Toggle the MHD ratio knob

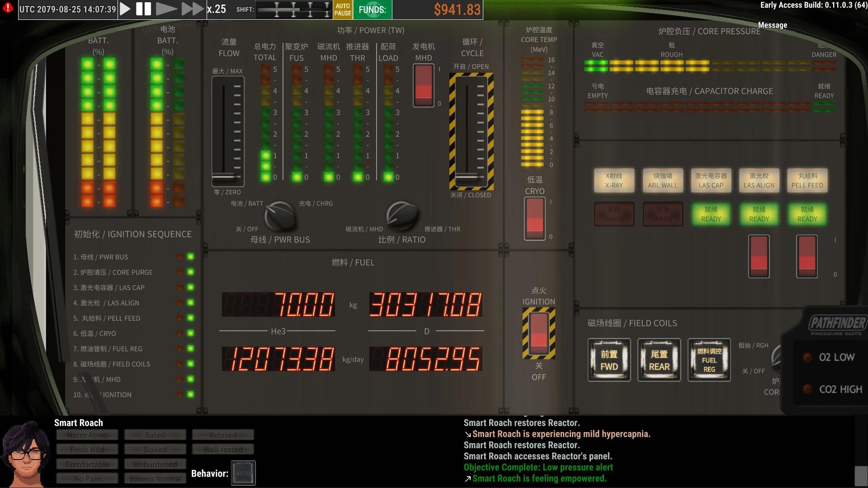point(401,216)
